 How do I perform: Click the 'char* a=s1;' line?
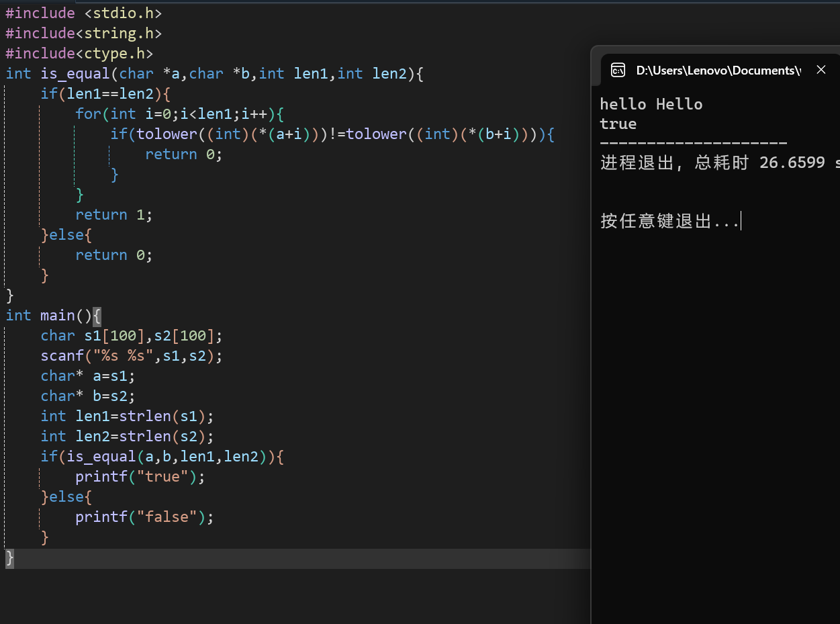coord(88,375)
